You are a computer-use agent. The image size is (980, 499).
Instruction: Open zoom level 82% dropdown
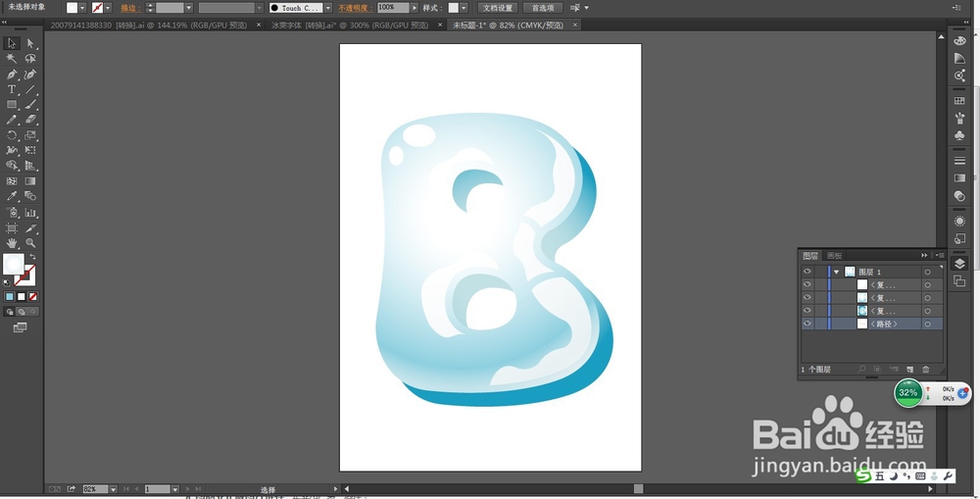(x=113, y=489)
